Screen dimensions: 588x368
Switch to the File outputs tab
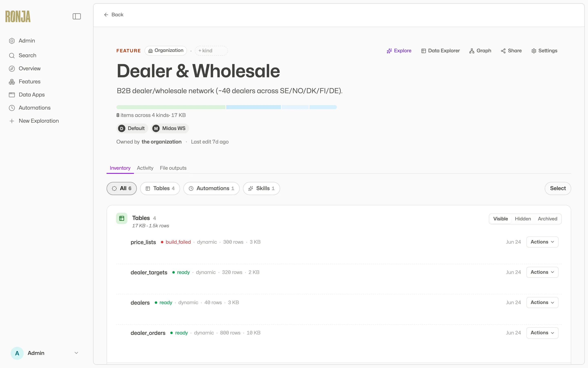[x=173, y=168]
